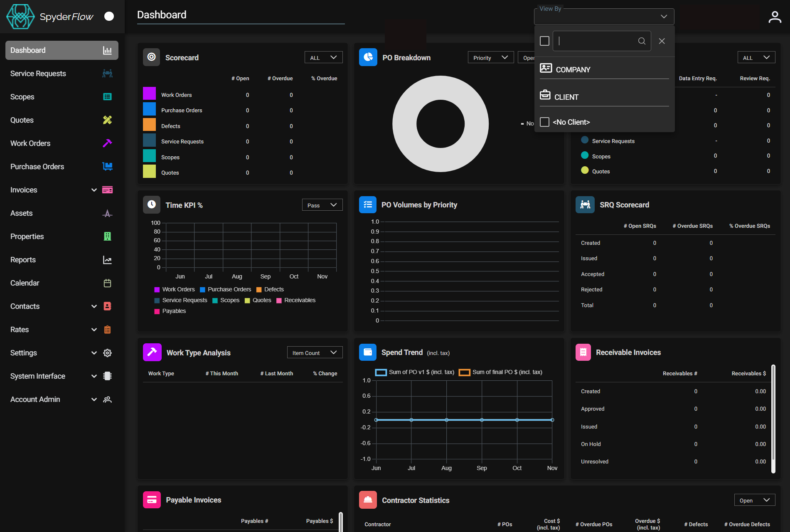Screen dimensions: 790x532
Task: Open Purchase Orders via its cart icon
Action: 107,166
